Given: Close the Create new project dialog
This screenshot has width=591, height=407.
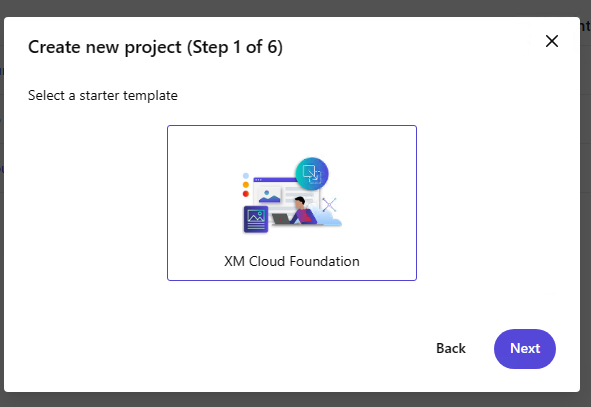Looking at the screenshot, I should (552, 41).
